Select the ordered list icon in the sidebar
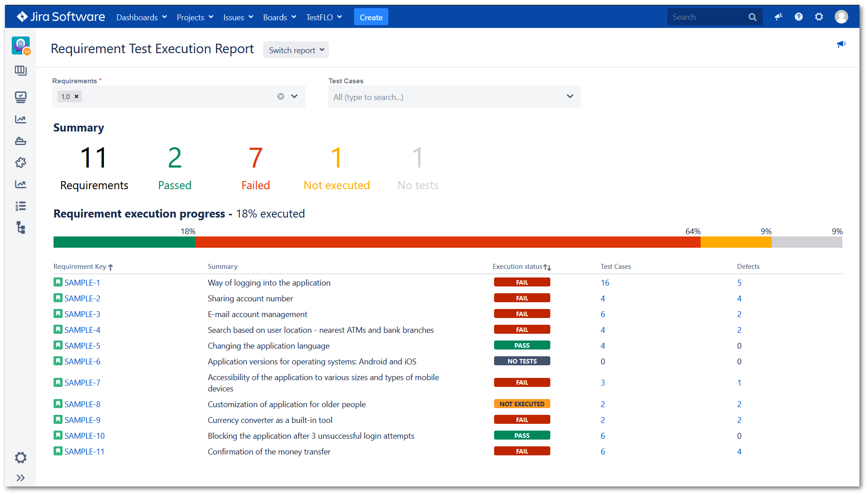Image resolution: width=868 pixels, height=495 pixels. 21,206
